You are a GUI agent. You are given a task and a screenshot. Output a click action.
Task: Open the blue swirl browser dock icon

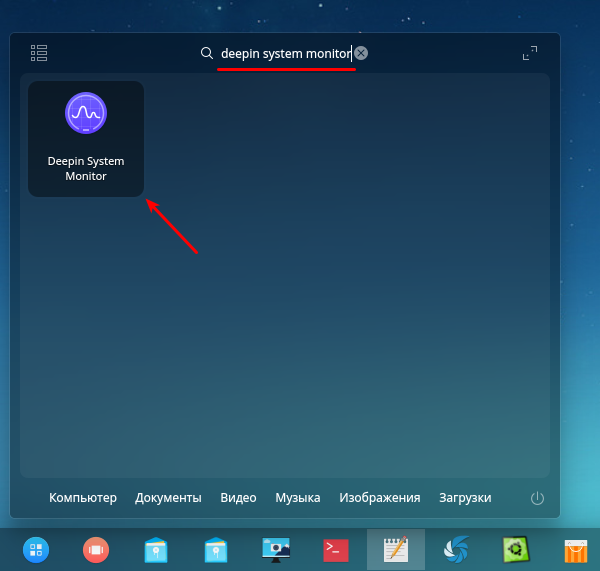(x=456, y=550)
